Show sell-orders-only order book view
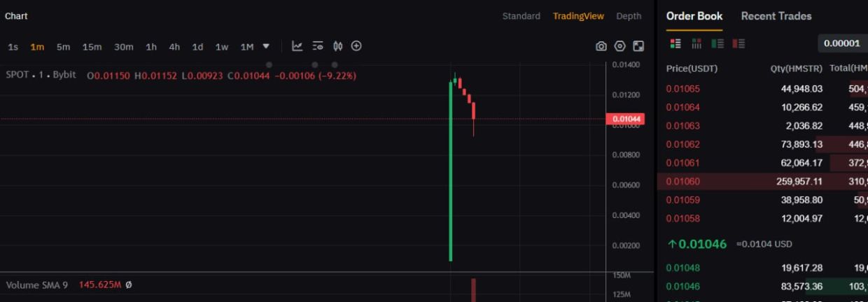The height and width of the screenshot is (302, 868). [738, 43]
